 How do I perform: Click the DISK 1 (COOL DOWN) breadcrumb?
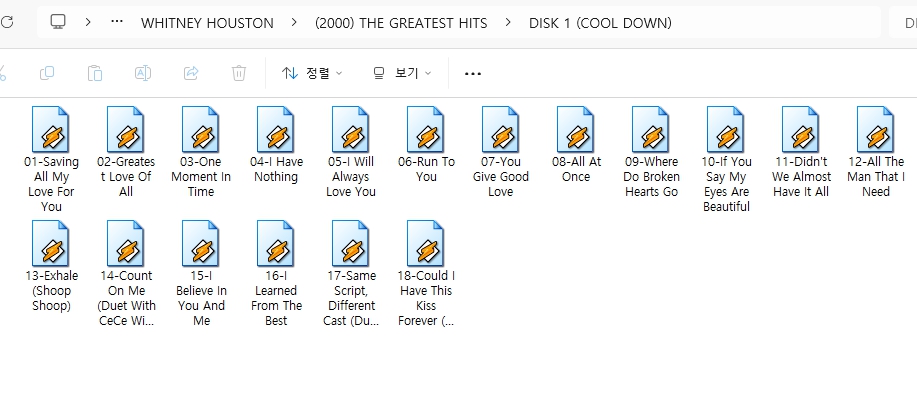(600, 22)
